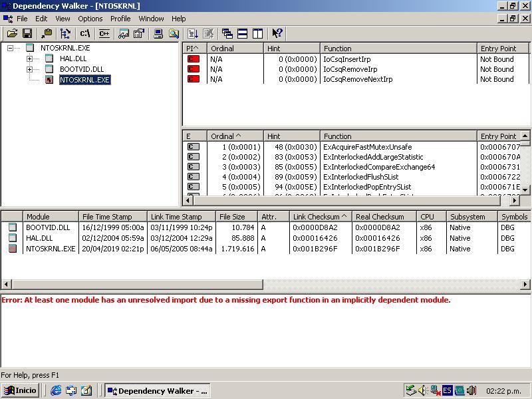Toggle Auto Expand tree option

[x=65, y=33]
